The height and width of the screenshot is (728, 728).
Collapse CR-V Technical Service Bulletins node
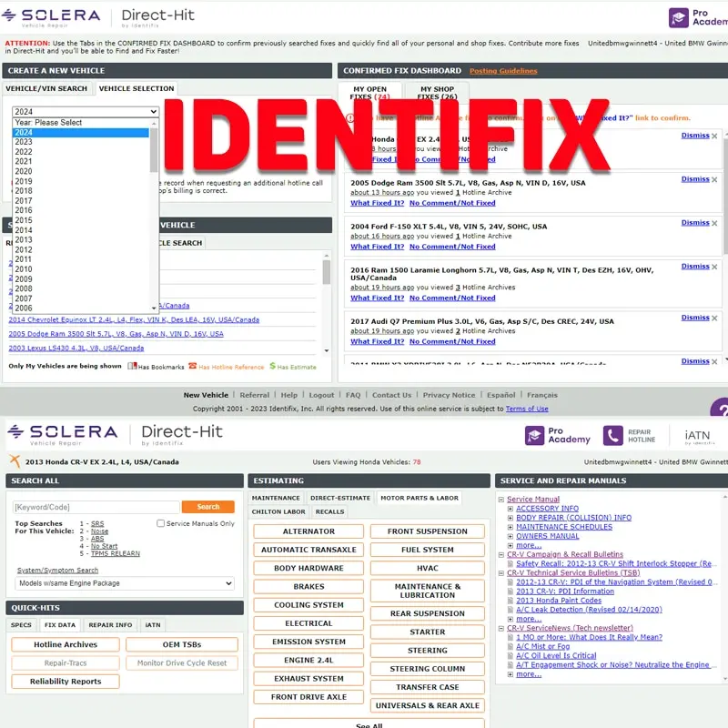tap(501, 573)
